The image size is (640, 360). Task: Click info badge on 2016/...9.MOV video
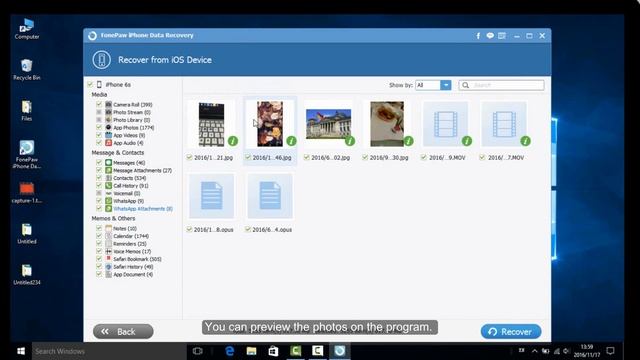(467, 141)
